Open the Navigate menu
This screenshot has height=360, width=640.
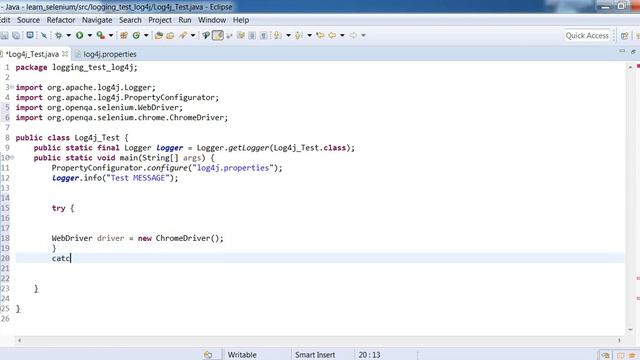pos(97,20)
